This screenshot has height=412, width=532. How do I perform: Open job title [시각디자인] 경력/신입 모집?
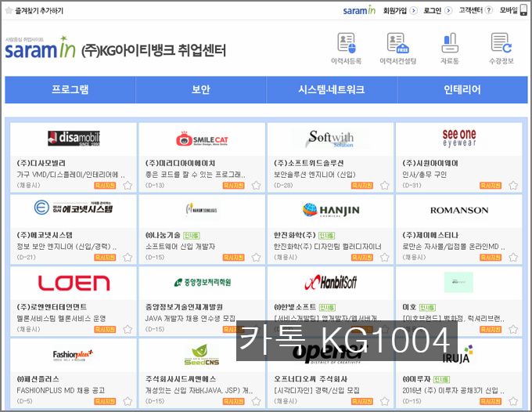point(317,391)
